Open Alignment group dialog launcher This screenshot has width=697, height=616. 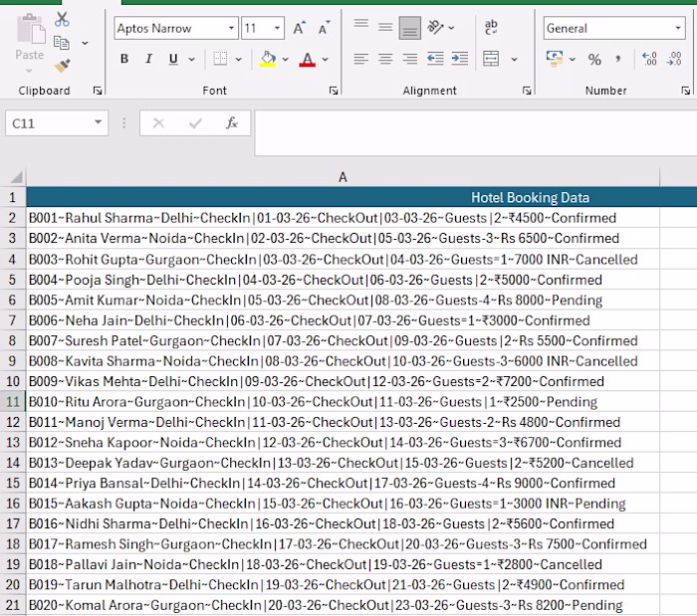(527, 91)
